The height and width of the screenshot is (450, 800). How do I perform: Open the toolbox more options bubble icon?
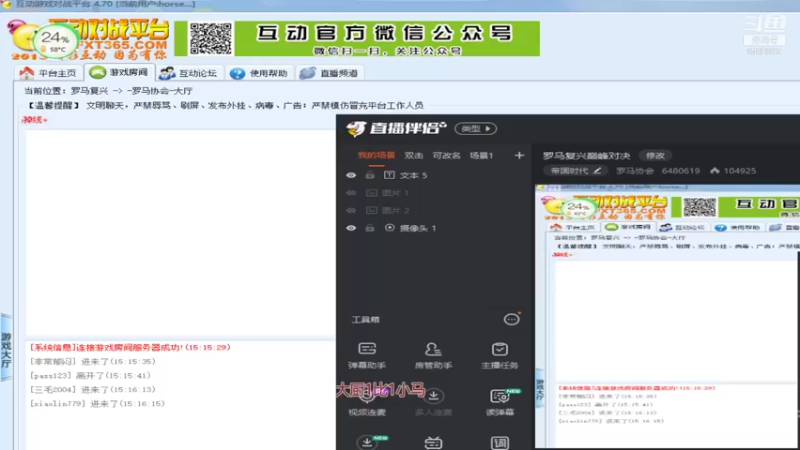(x=511, y=319)
